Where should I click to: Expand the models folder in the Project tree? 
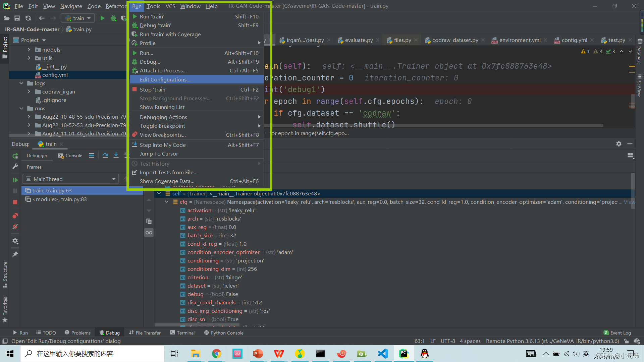point(29,50)
